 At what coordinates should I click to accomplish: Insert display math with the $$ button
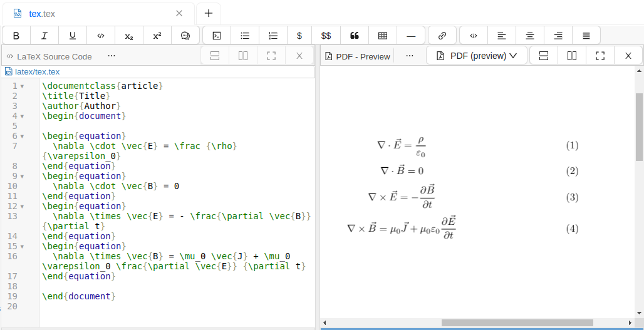[x=326, y=36]
